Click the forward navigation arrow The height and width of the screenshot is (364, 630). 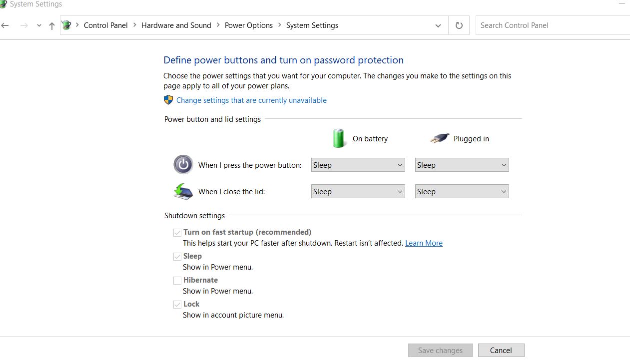coord(23,25)
